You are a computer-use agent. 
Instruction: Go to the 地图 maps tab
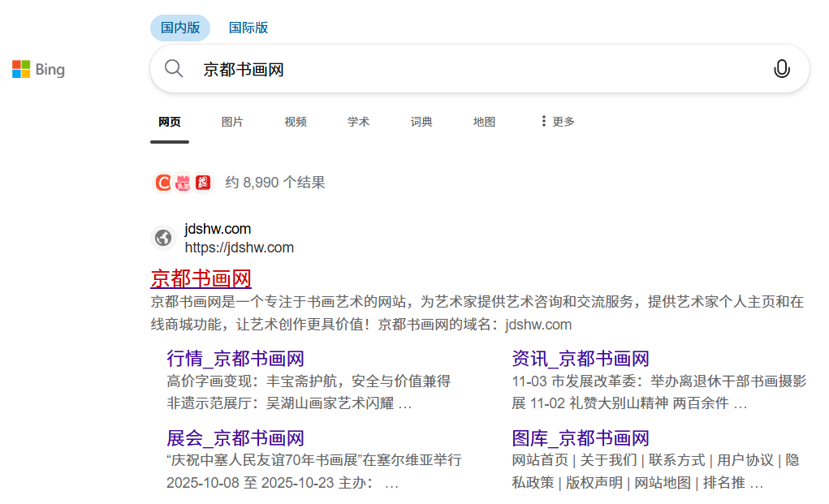point(484,122)
